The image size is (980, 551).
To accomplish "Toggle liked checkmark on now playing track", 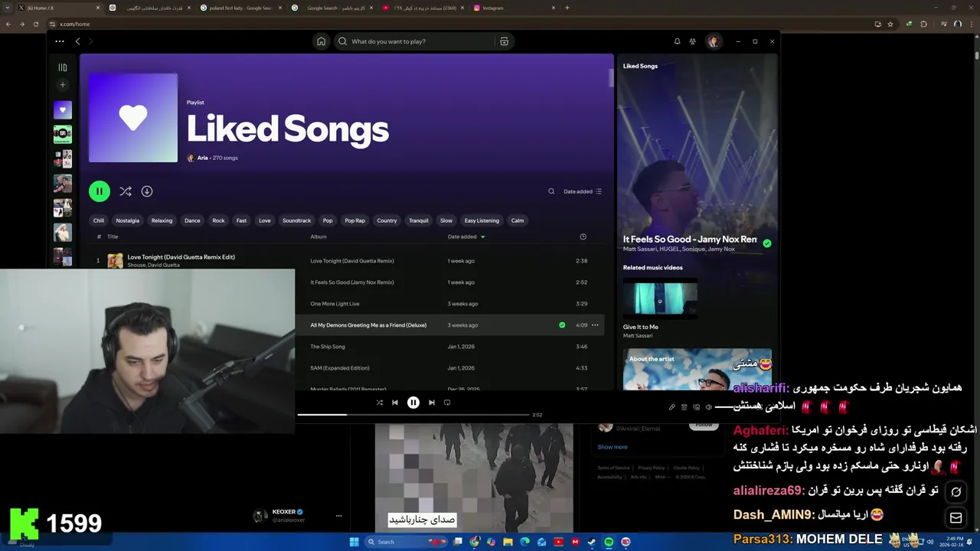I will pyautogui.click(x=767, y=243).
